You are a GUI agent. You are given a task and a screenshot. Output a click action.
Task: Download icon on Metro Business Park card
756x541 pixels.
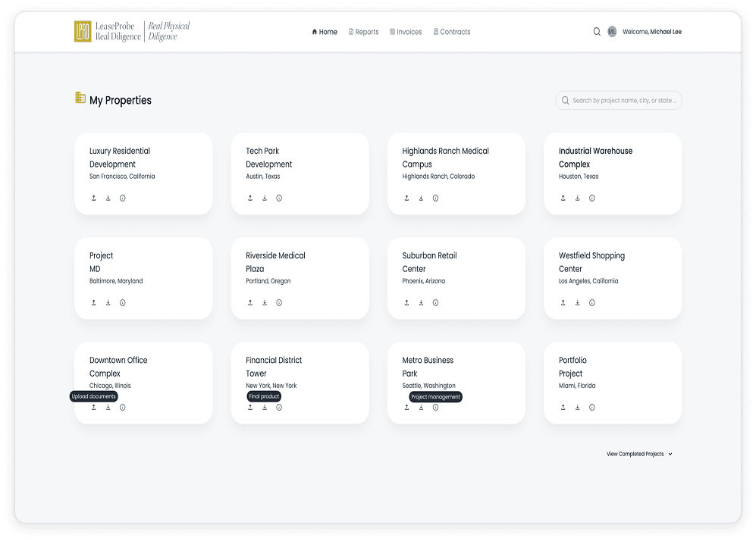[421, 407]
